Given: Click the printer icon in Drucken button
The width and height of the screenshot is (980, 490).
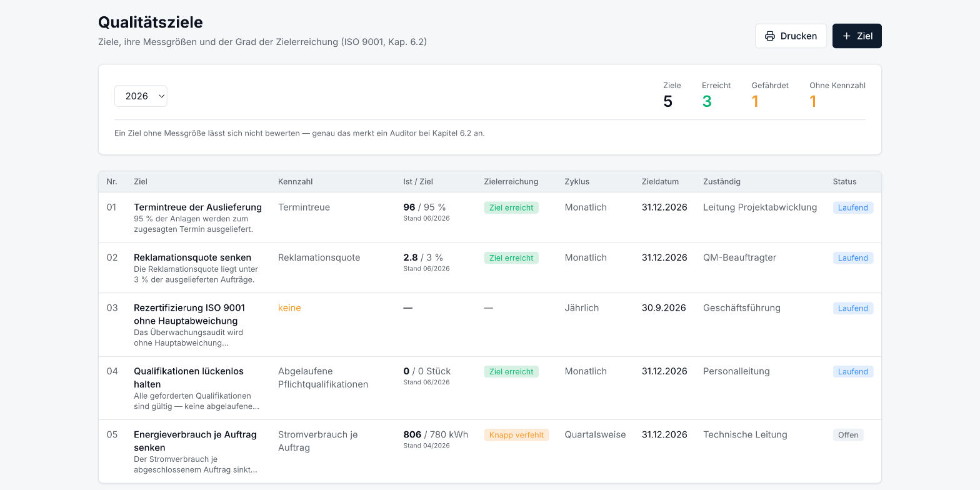Looking at the screenshot, I should pyautogui.click(x=770, y=36).
